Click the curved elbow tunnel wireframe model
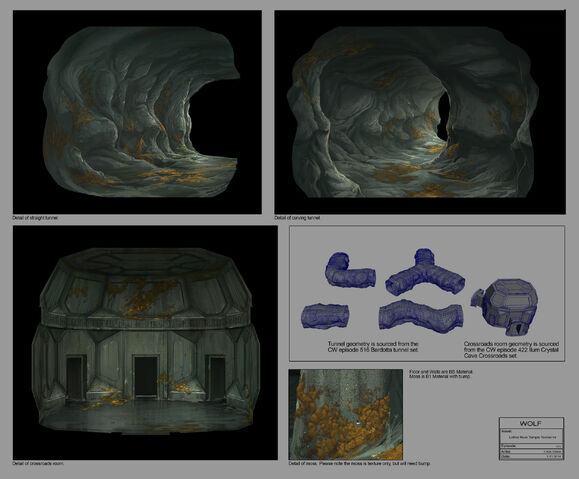This screenshot has width=579, height=479. [350, 270]
